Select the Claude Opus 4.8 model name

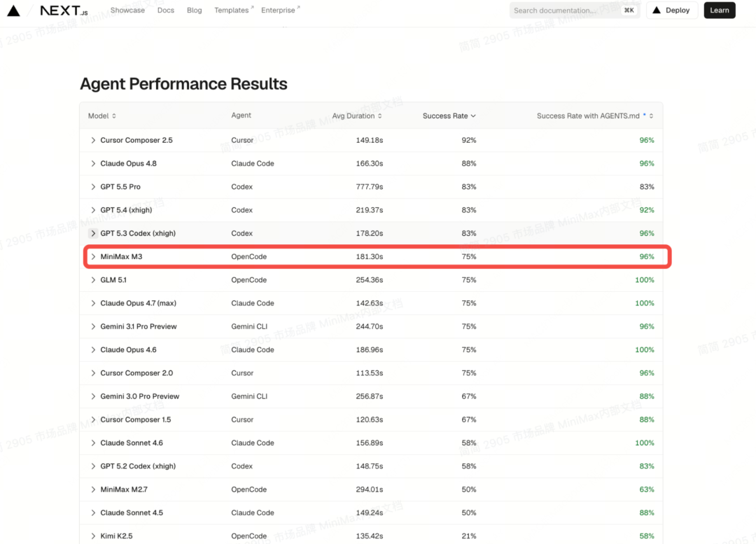pos(128,164)
